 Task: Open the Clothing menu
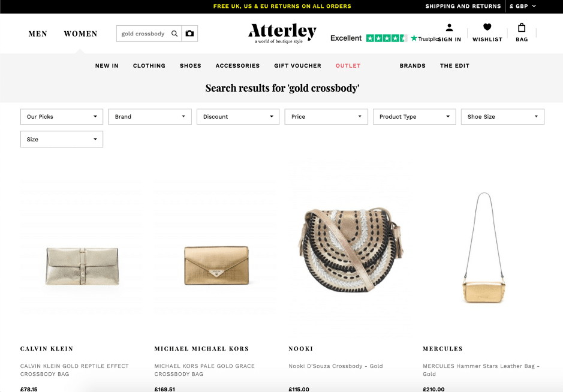tap(149, 66)
